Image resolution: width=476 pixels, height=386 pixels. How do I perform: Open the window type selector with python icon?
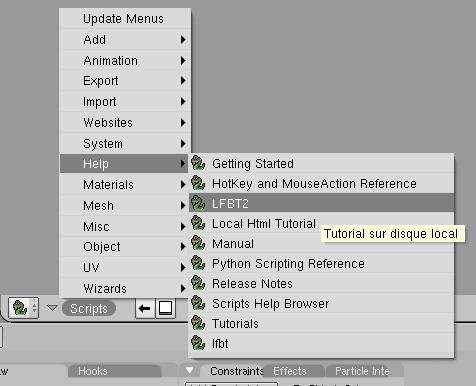(23, 308)
